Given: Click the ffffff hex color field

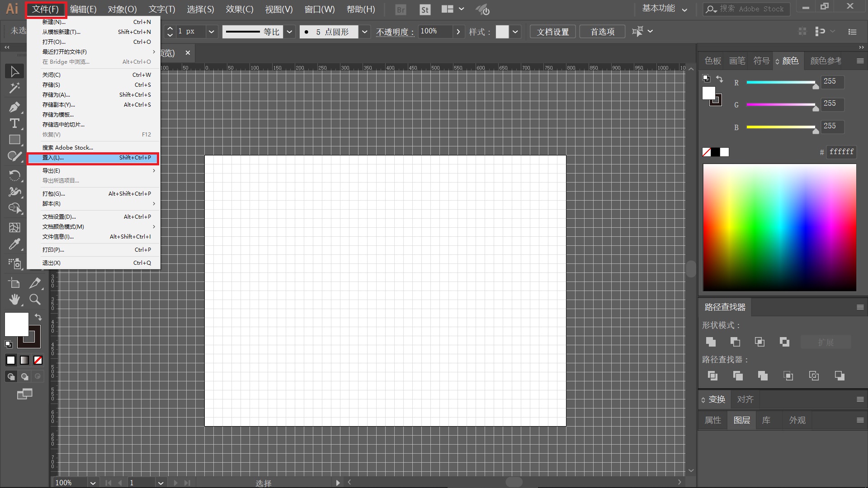Looking at the screenshot, I should (841, 152).
